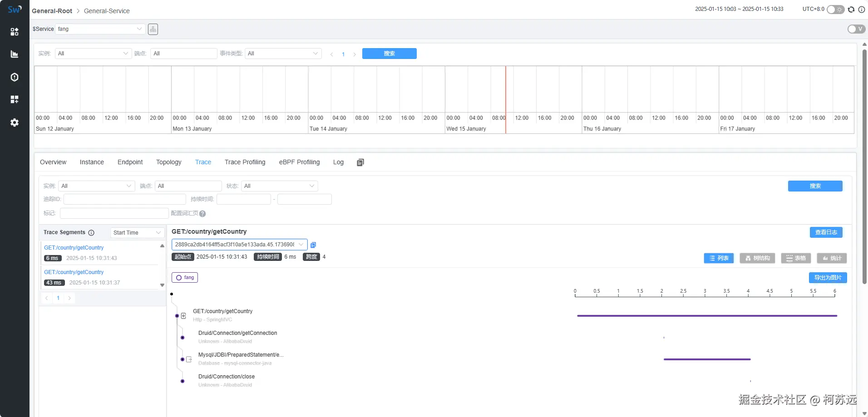Open the 状态 dropdown set to All

280,186
